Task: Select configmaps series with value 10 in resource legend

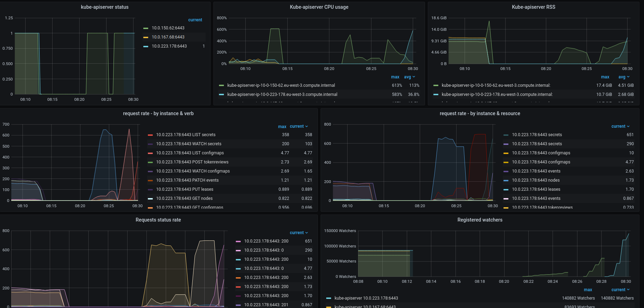Action: tap(541, 153)
